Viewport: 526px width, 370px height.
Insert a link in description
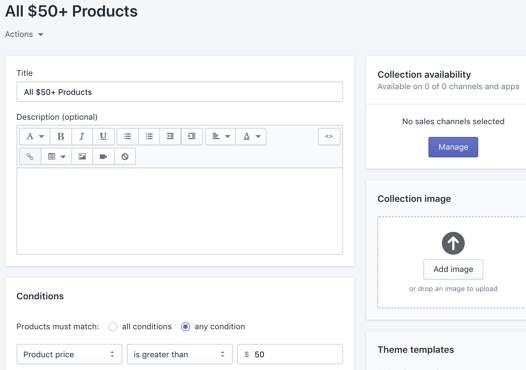coord(30,157)
